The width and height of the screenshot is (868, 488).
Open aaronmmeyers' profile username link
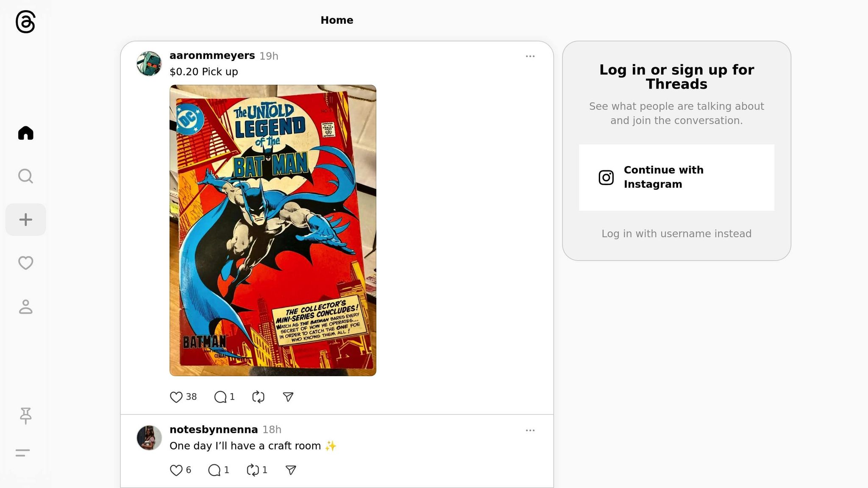point(212,55)
